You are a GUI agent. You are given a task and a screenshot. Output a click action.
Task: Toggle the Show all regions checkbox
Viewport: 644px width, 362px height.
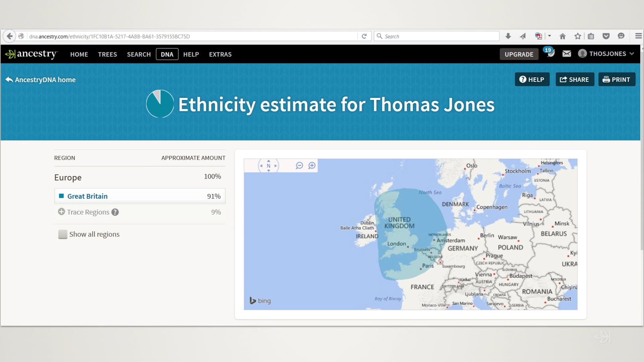(x=63, y=234)
